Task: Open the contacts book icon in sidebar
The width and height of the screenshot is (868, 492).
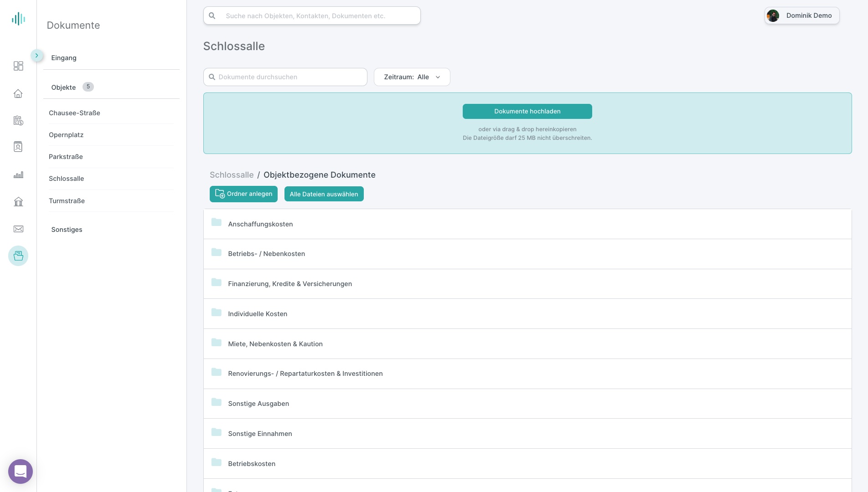Action: 18,147
